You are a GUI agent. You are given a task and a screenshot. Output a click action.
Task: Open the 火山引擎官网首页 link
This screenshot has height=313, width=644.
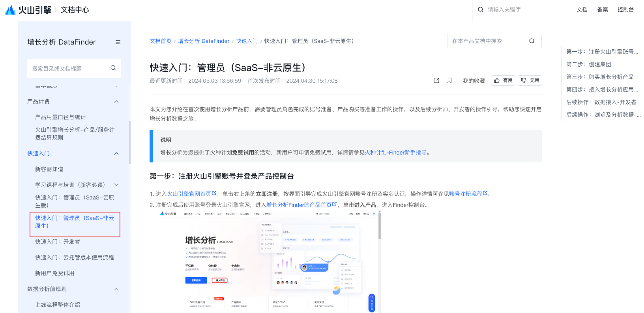(189, 194)
